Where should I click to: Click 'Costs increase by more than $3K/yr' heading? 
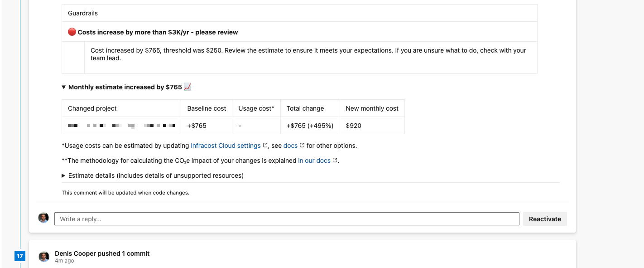[x=158, y=32]
